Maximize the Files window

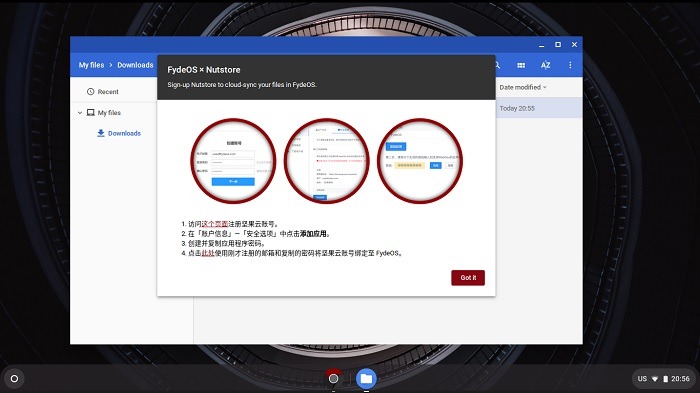[558, 45]
